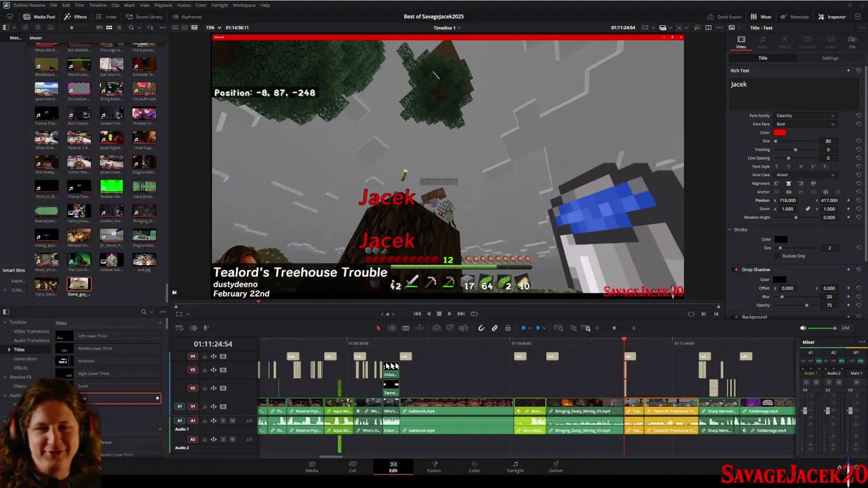The image size is (868, 488).
Task: Toggle linked selection chain icon
Action: [494, 328]
